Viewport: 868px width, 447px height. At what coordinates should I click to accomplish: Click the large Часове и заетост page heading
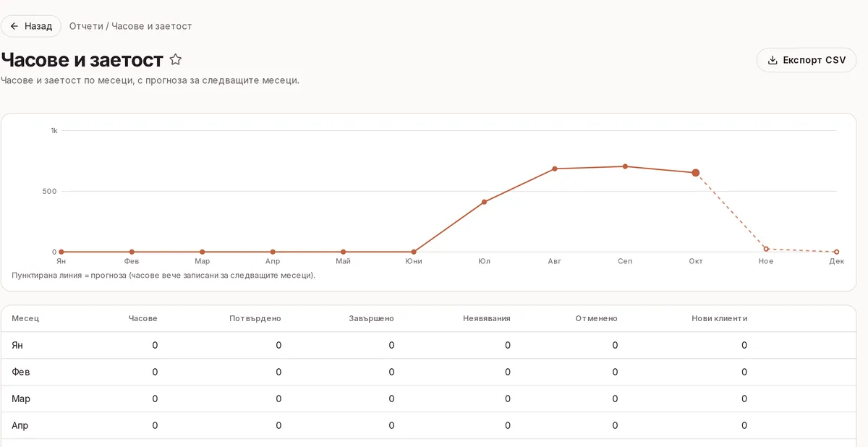pos(82,60)
